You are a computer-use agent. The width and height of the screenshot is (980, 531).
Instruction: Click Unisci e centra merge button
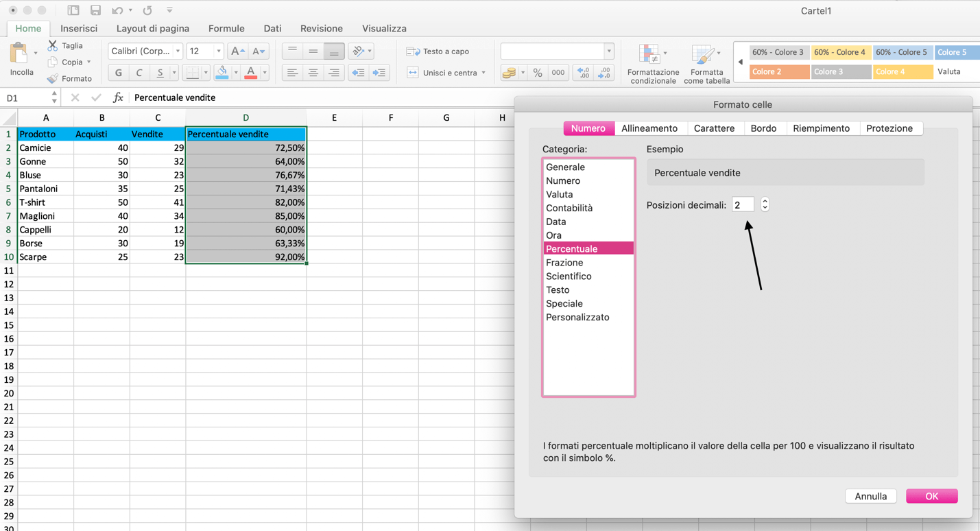click(442, 73)
